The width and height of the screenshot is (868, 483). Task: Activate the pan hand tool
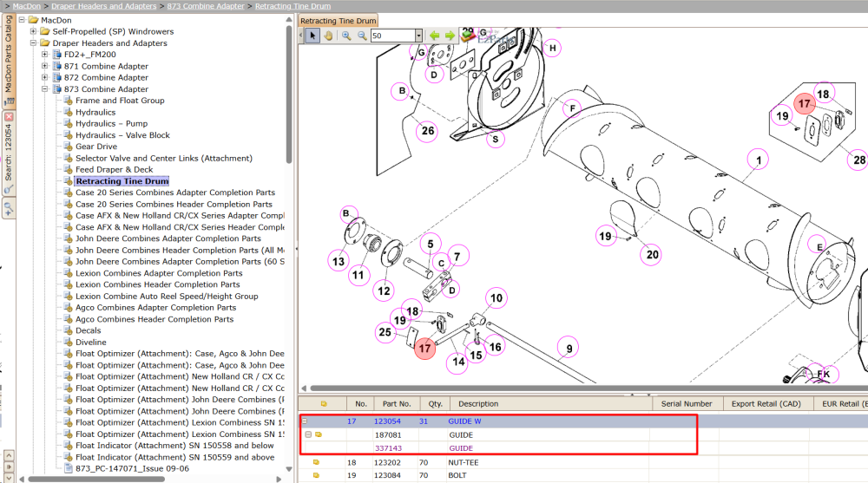coord(328,36)
